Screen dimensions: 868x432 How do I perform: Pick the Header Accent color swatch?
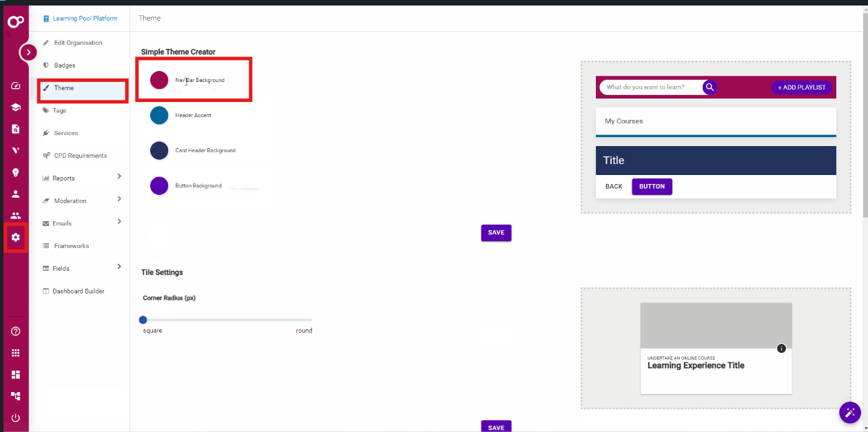[x=159, y=116]
